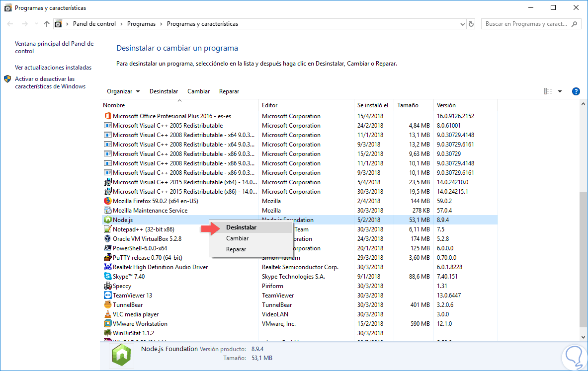Click the scrollbar down arrow

tap(583, 337)
